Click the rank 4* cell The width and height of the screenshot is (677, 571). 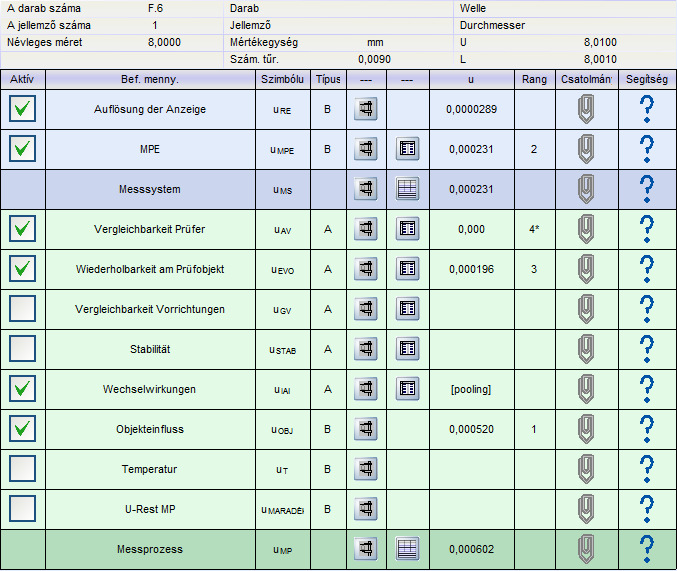coord(535,229)
